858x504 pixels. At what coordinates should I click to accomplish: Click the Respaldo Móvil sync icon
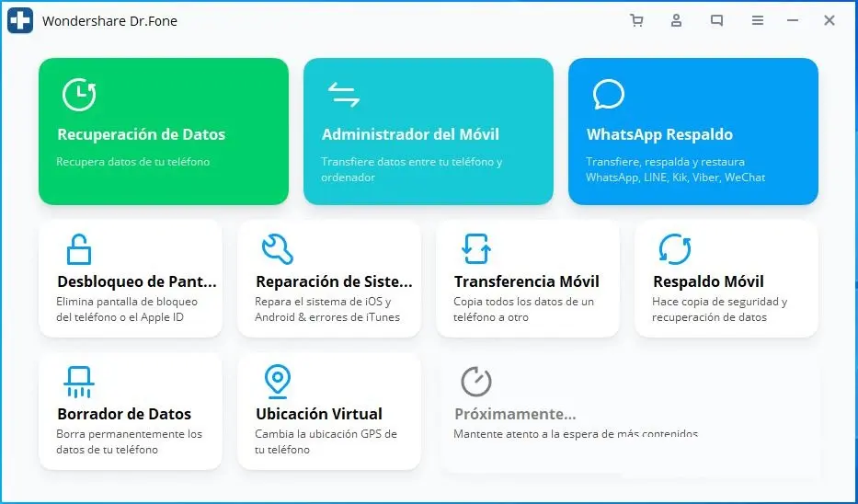coord(674,248)
